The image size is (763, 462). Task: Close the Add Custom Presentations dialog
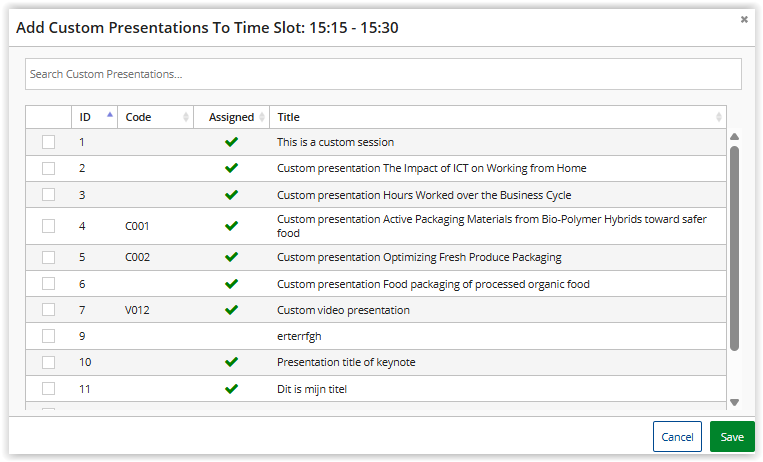[744, 19]
